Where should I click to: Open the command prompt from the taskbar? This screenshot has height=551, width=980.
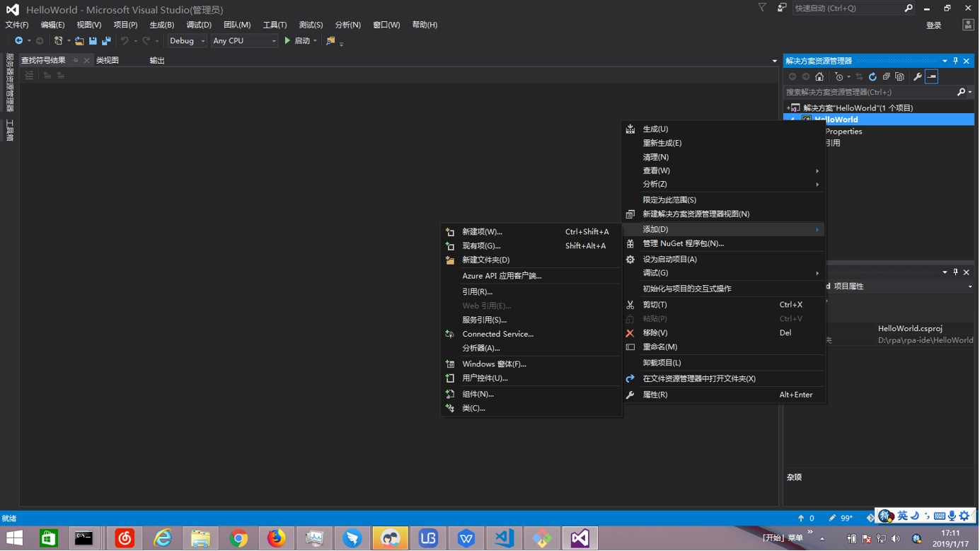click(x=83, y=538)
